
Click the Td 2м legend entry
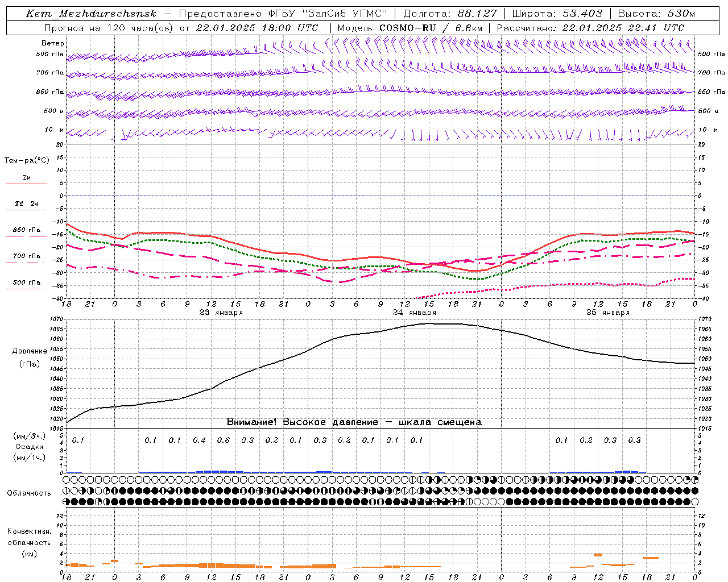[x=27, y=203]
